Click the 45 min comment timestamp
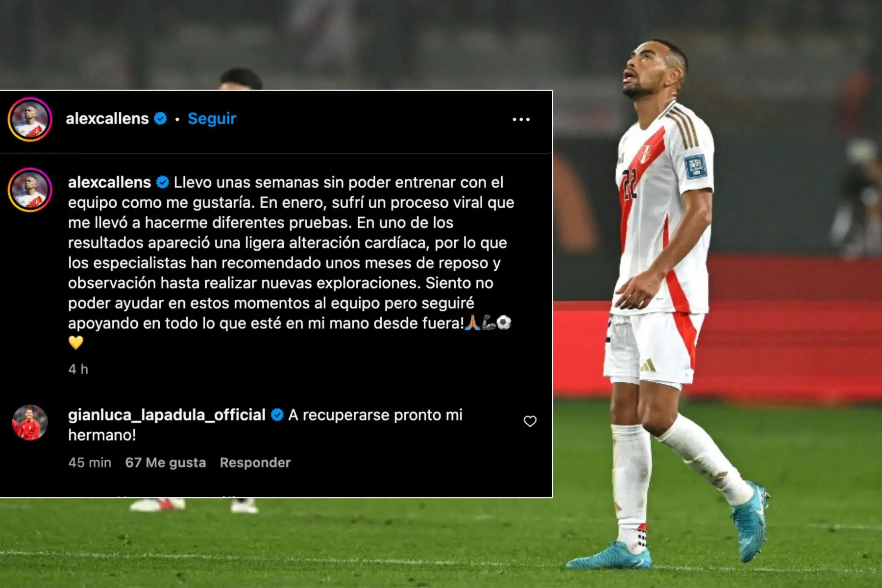This screenshot has width=882, height=588. (x=90, y=463)
